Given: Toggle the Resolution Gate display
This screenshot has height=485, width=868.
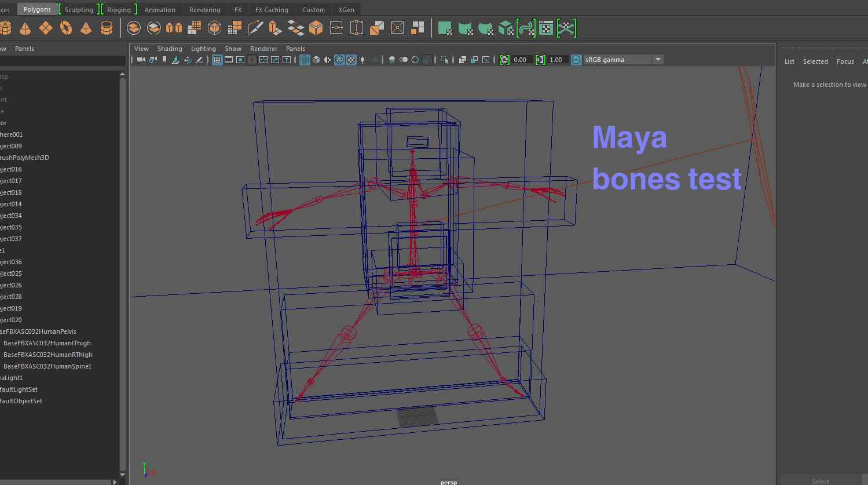Looking at the screenshot, I should coord(240,60).
